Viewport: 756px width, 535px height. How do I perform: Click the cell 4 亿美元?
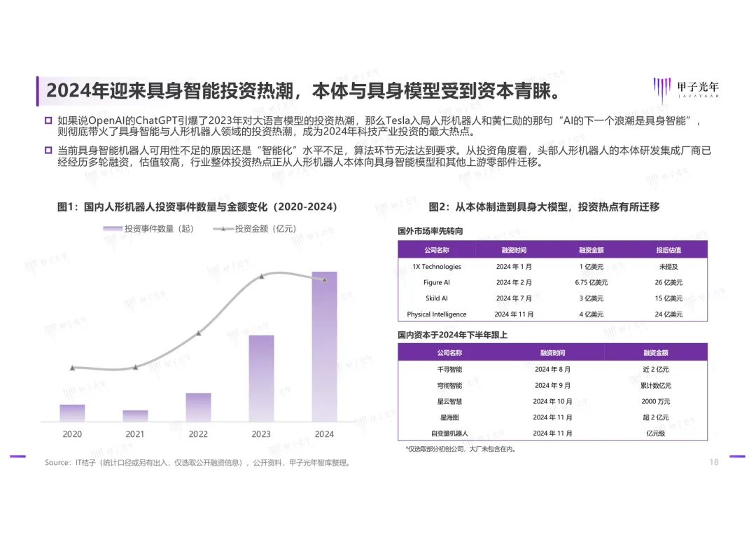(591, 314)
